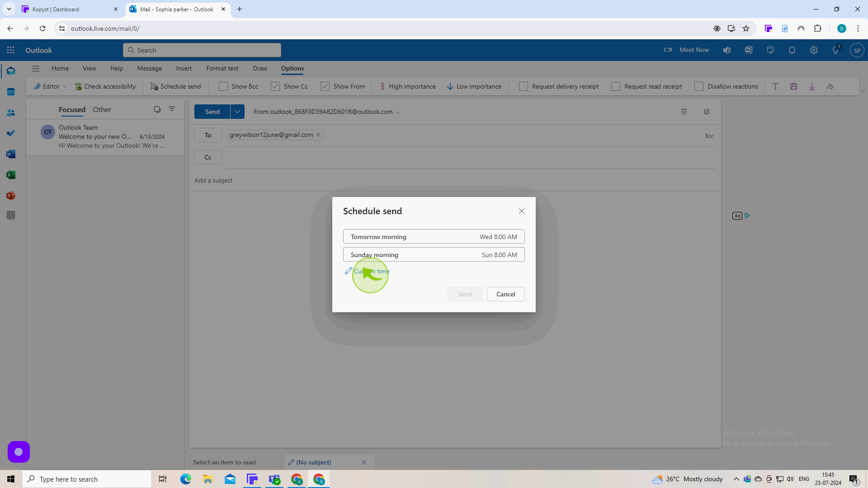Click the Switch to plain text icon
This screenshot has width=868, height=488.
pos(775,86)
